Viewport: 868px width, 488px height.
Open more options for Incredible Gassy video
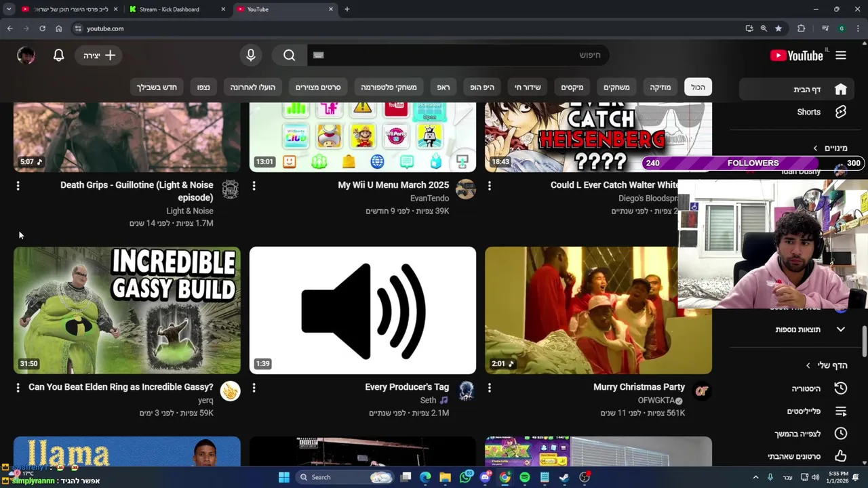[18, 388]
